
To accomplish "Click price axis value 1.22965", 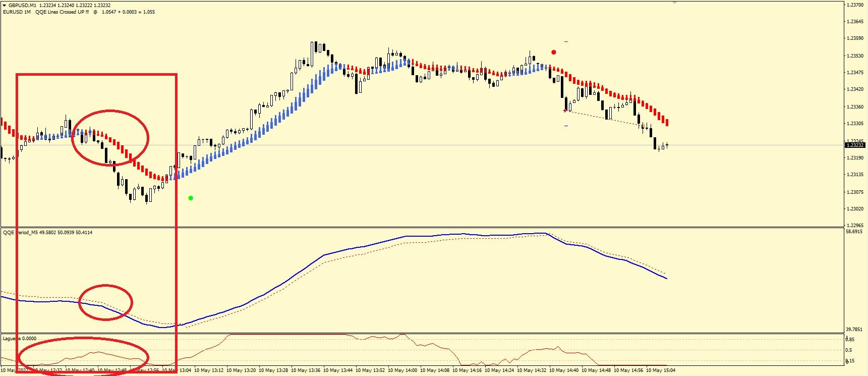I will (x=855, y=226).
